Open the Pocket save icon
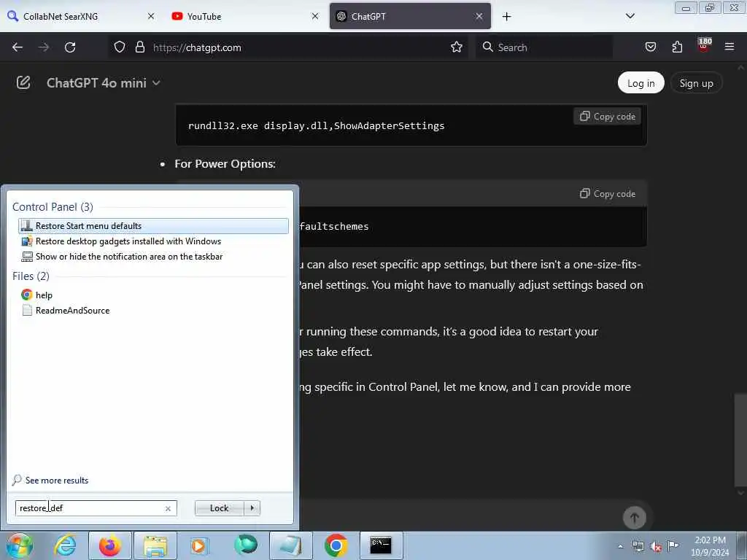The height and width of the screenshot is (560, 747). point(651,47)
